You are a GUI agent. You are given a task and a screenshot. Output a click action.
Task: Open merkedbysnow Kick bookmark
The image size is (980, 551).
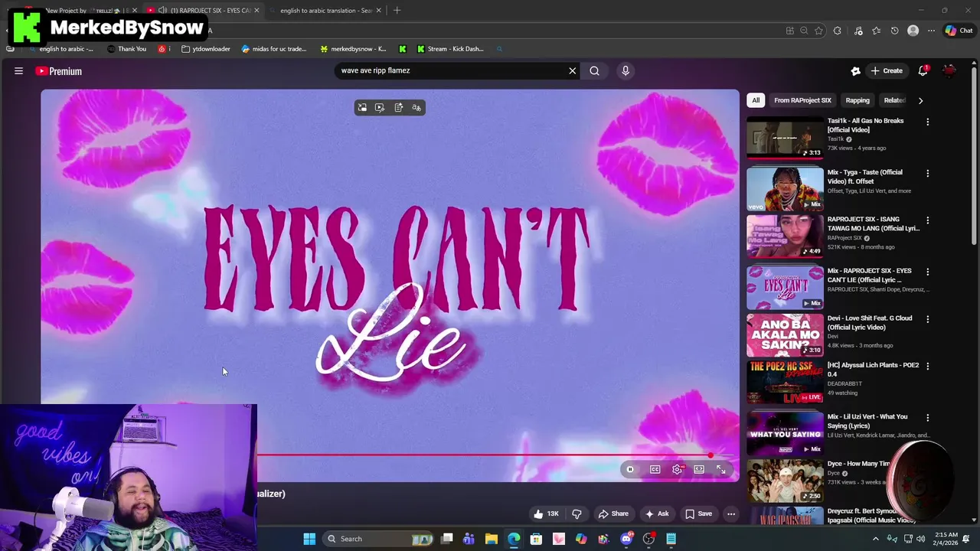click(353, 49)
